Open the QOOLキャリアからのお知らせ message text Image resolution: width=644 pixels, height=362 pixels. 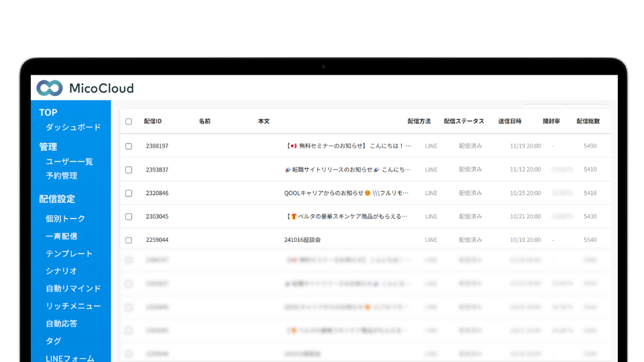(346, 193)
